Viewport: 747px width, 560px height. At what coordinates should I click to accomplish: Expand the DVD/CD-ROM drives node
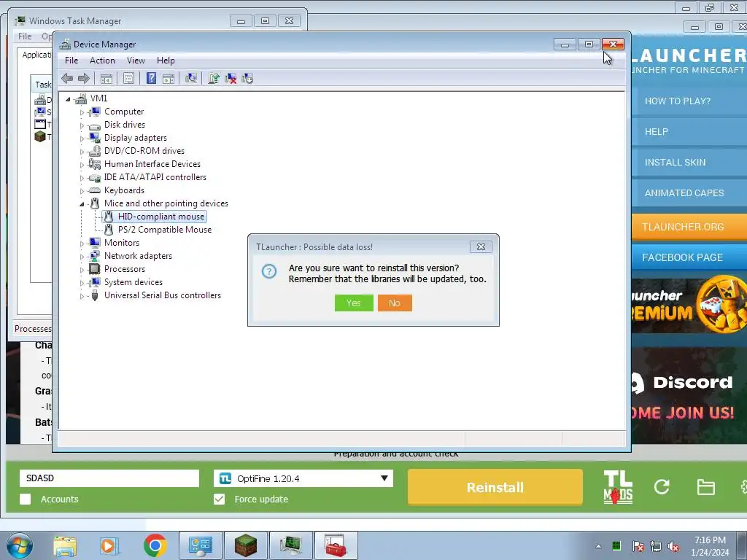click(x=82, y=152)
